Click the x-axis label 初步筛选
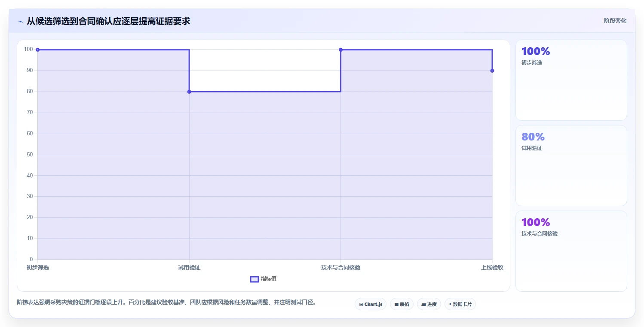Screen dimensions: 644x327 pos(38,267)
